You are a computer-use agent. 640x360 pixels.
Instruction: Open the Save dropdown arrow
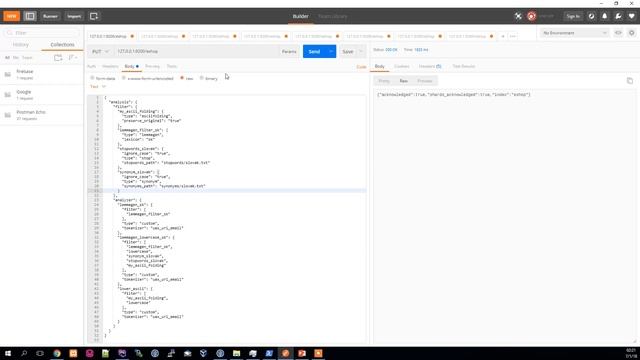(x=361, y=51)
